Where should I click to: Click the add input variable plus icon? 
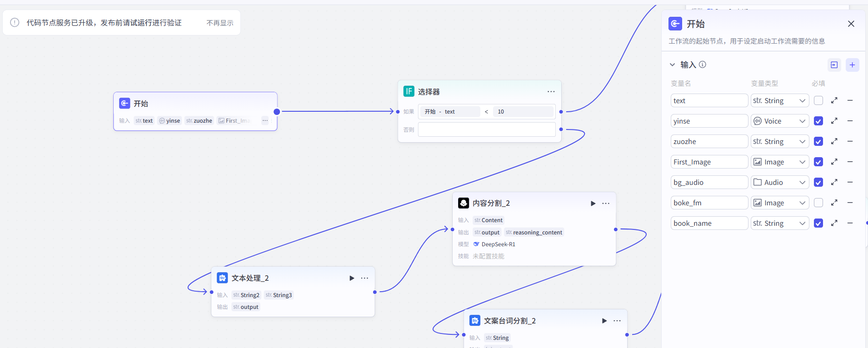852,65
